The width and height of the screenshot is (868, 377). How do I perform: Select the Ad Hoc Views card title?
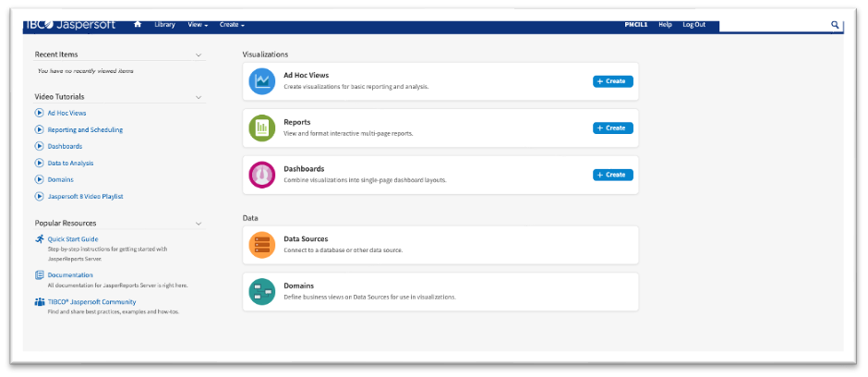coord(307,75)
